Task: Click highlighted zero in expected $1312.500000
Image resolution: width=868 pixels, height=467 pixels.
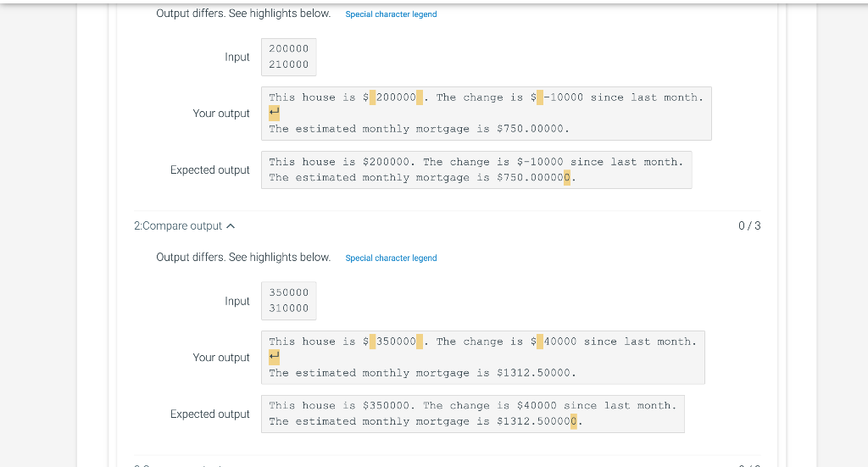Action: point(574,421)
